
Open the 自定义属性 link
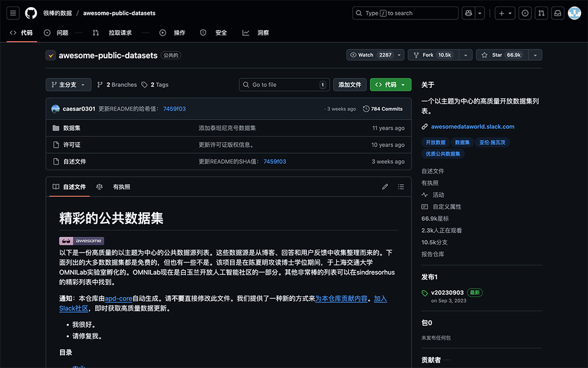442,207
